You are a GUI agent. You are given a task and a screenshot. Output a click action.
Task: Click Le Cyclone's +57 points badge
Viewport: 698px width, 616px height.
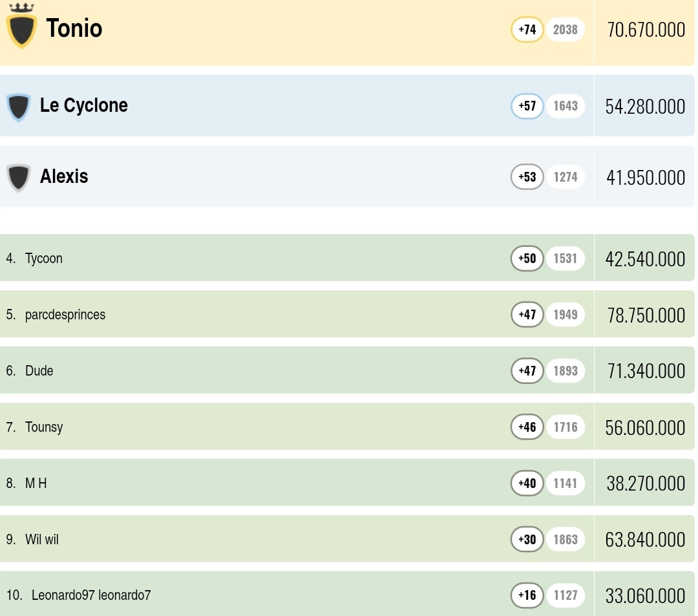[x=527, y=106]
